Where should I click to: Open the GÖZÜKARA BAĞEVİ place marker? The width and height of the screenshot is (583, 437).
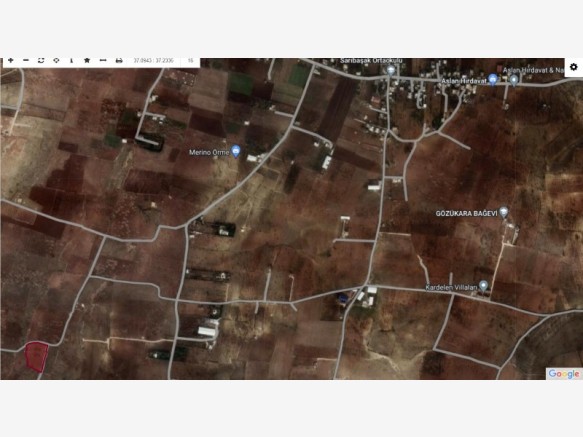[x=503, y=212]
